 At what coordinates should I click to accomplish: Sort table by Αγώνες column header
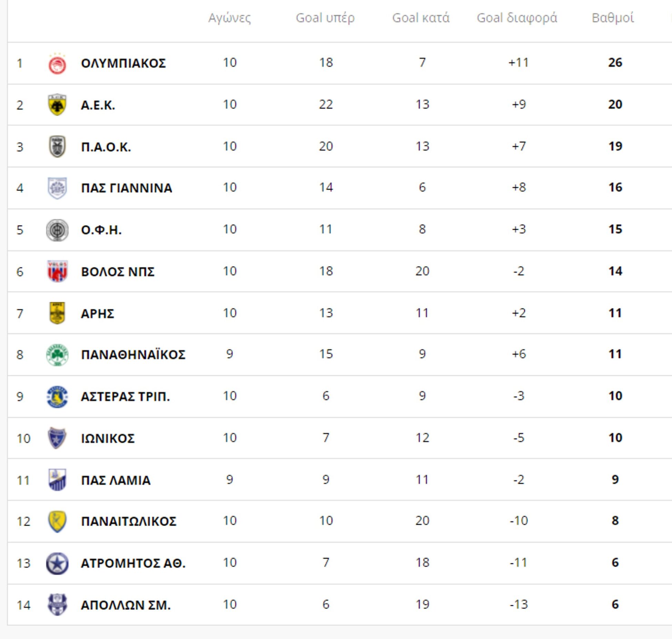pos(230,18)
